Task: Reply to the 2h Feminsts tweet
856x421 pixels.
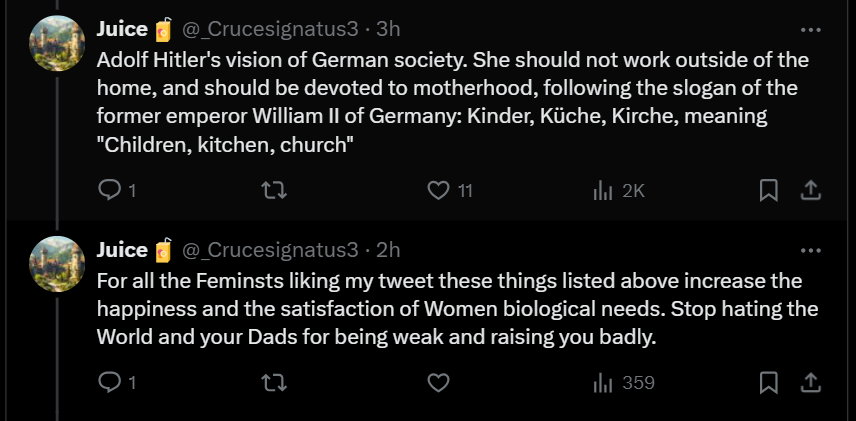Action: pyautogui.click(x=116, y=383)
